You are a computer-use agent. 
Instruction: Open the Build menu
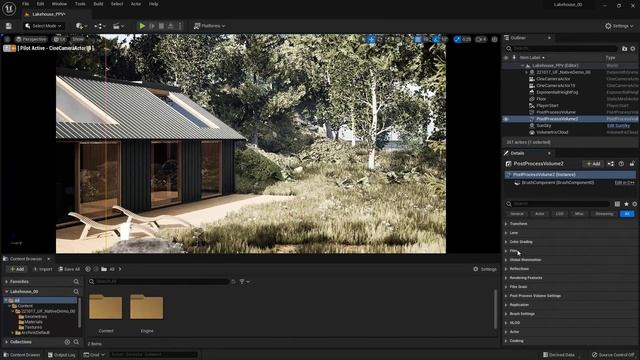(x=98, y=4)
